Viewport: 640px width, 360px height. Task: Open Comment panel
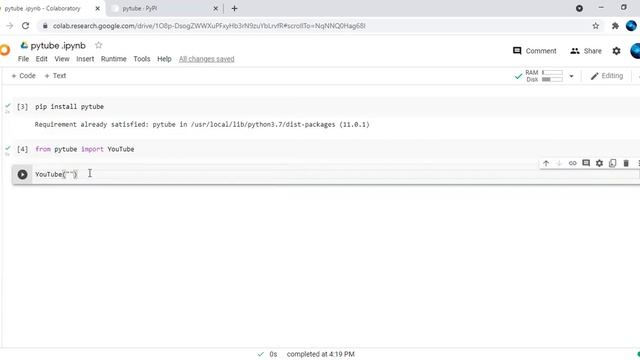pyautogui.click(x=535, y=51)
